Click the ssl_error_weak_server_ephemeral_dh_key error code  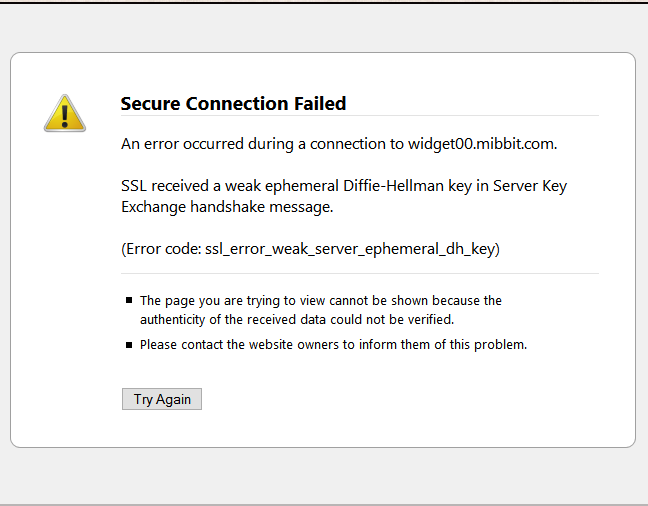350,249
